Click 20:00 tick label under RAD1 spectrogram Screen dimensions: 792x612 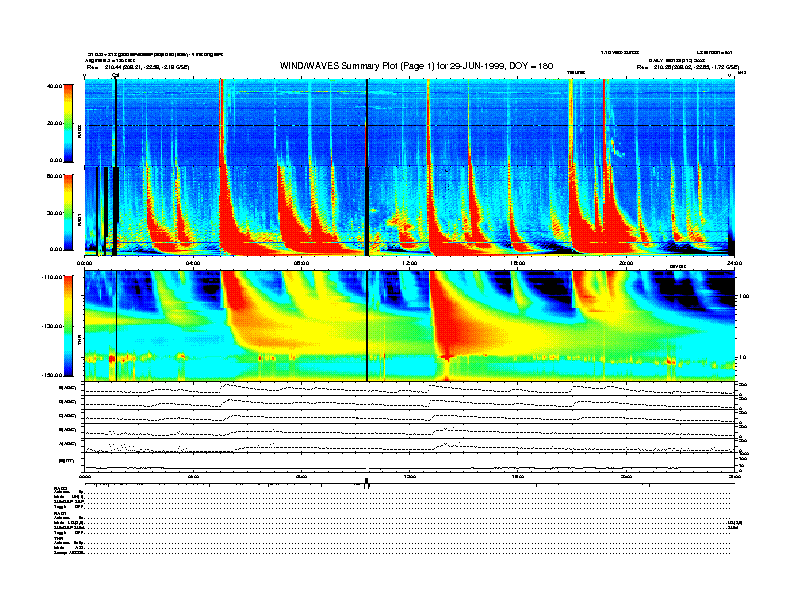click(626, 263)
